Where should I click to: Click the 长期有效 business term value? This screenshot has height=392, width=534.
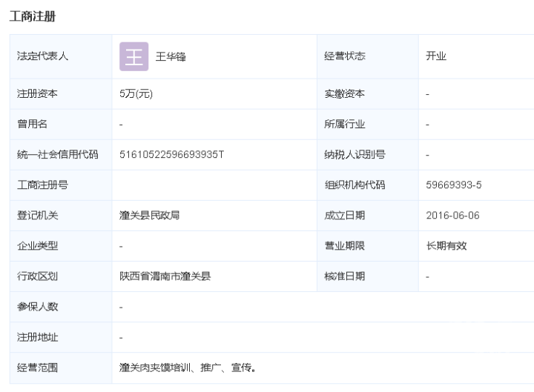tap(446, 245)
